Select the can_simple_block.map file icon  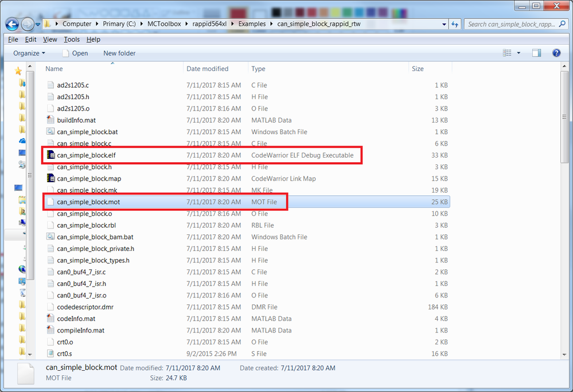pyautogui.click(x=51, y=178)
